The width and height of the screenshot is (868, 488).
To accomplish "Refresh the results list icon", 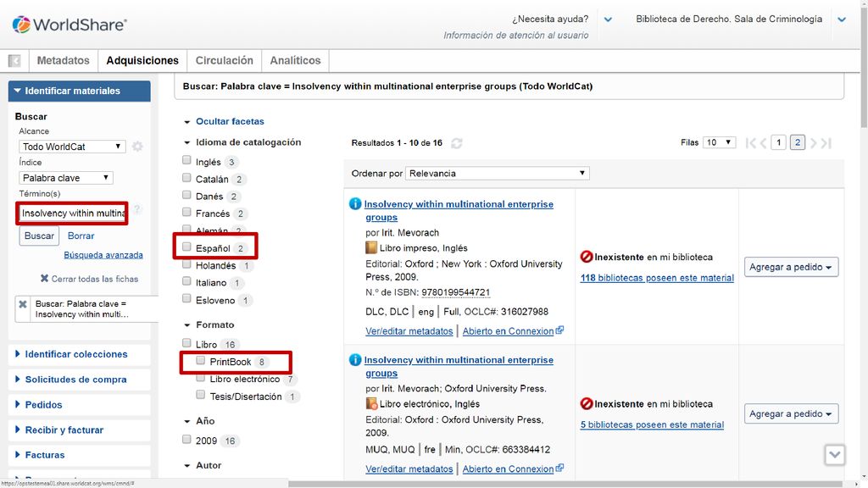I will pyautogui.click(x=456, y=143).
